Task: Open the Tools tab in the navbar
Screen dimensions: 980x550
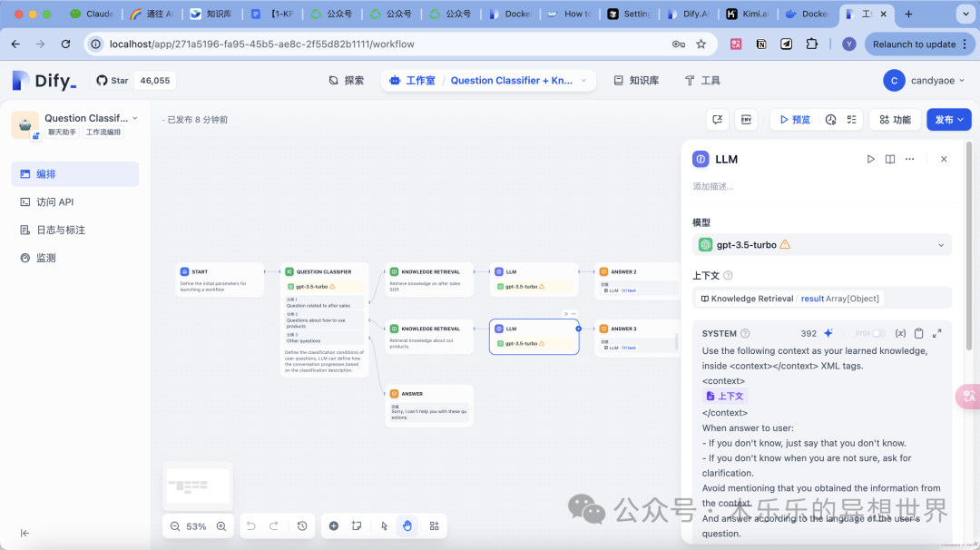Action: click(702, 81)
